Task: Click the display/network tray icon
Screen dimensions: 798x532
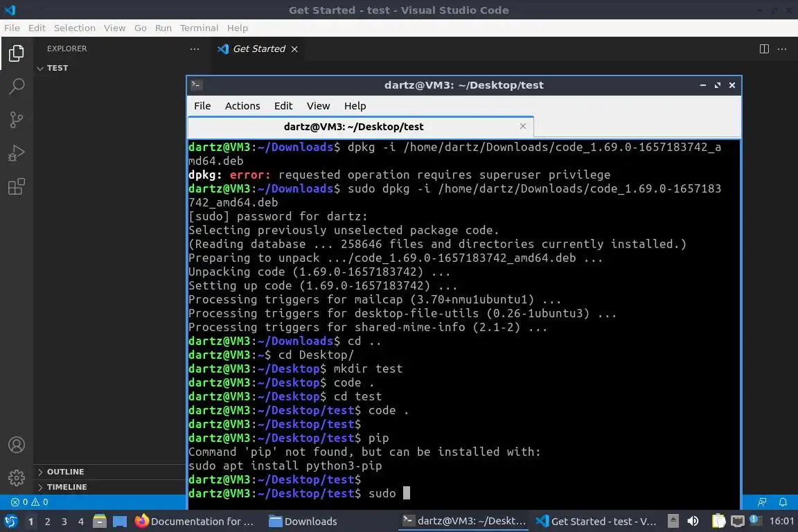Action: point(738,522)
